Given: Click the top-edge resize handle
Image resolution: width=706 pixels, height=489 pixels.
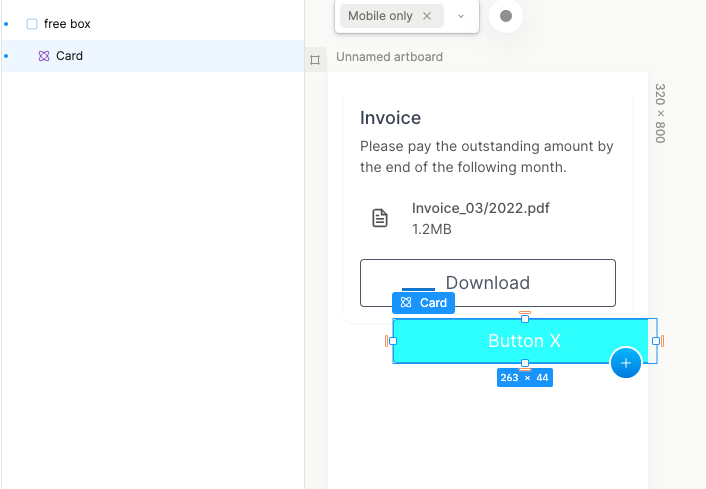Looking at the screenshot, I should point(525,319).
